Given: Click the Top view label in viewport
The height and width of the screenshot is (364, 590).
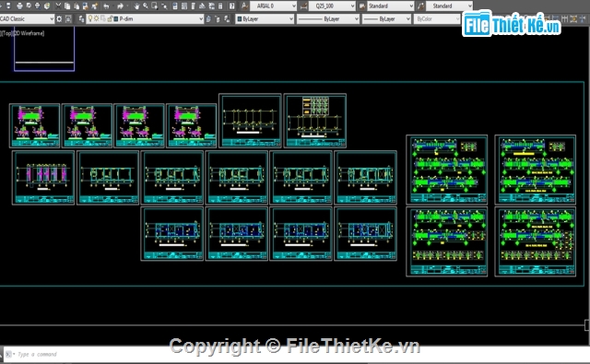Looking at the screenshot, I should (x=7, y=33).
